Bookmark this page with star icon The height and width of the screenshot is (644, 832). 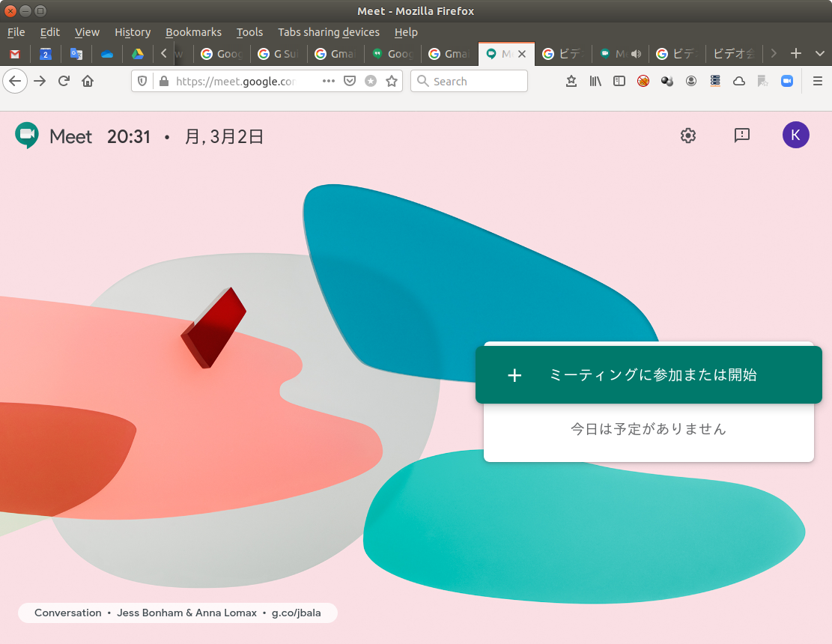[x=391, y=81]
